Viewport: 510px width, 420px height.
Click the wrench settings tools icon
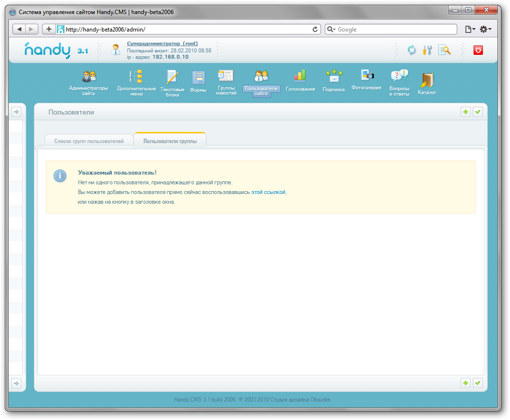coord(427,50)
